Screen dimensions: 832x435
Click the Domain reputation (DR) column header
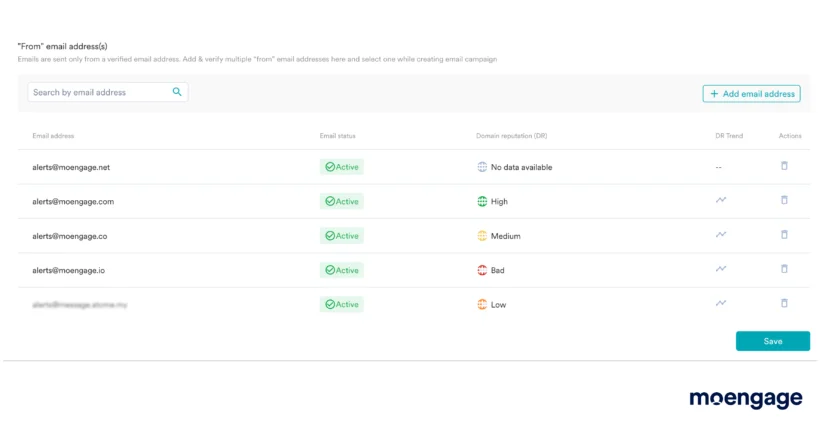[x=512, y=136]
